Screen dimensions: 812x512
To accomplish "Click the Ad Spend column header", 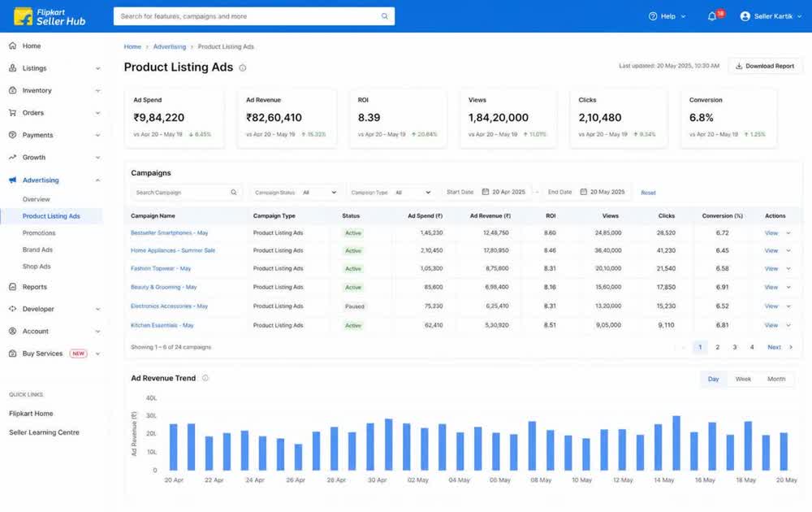I will 425,215.
